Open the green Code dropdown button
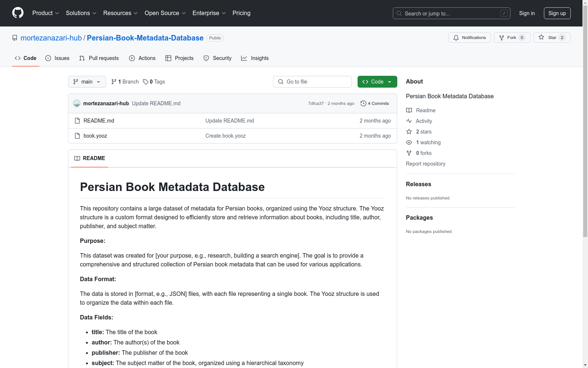 coord(377,82)
